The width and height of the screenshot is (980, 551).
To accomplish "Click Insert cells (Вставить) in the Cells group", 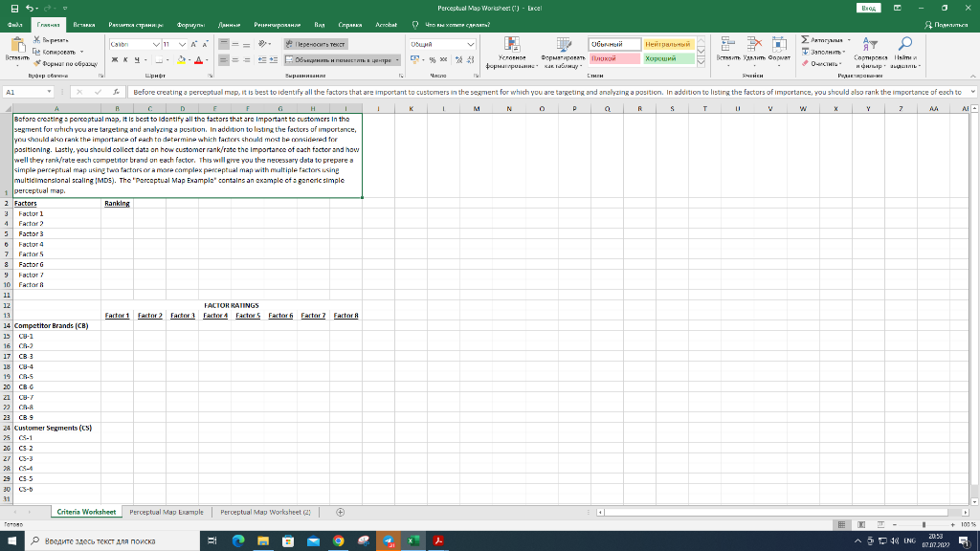I will [727, 54].
